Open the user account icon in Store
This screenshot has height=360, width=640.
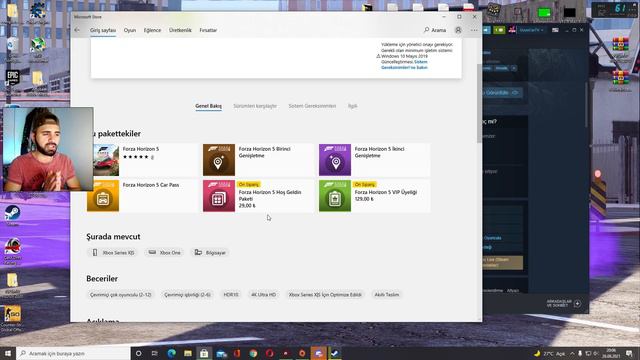(458, 30)
